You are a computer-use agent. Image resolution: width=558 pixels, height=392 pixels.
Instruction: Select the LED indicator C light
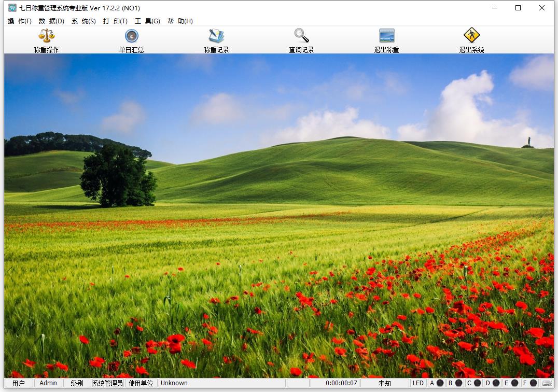(x=477, y=383)
